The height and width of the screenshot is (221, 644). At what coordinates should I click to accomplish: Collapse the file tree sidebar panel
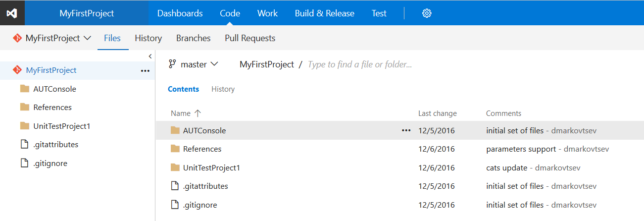coord(150,56)
